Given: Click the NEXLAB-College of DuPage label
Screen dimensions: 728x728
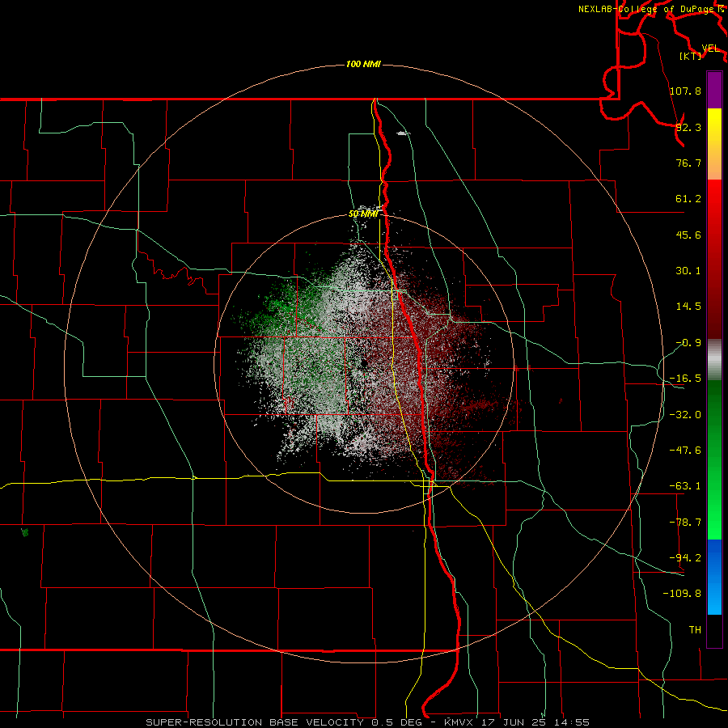Looking at the screenshot, I should [x=645, y=9].
